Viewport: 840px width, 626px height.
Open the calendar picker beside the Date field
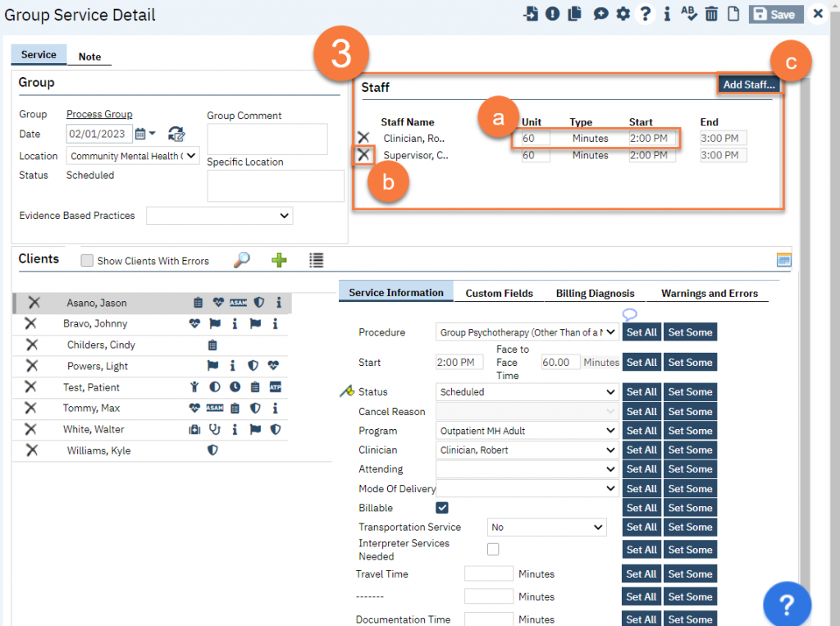click(x=141, y=134)
